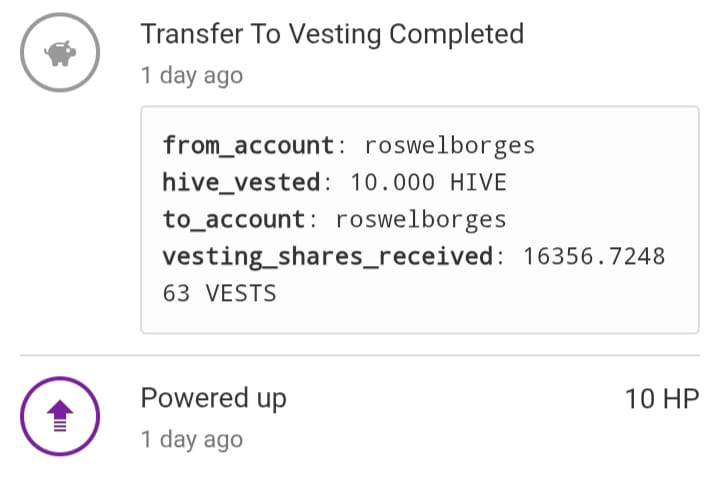Open the Powered up transaction entry
Image resolution: width=719 pixels, height=478 pixels.
point(213,398)
